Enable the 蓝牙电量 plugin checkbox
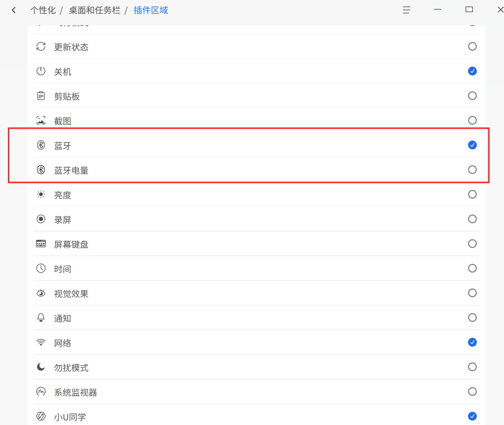Image resolution: width=504 pixels, height=425 pixels. [472, 170]
